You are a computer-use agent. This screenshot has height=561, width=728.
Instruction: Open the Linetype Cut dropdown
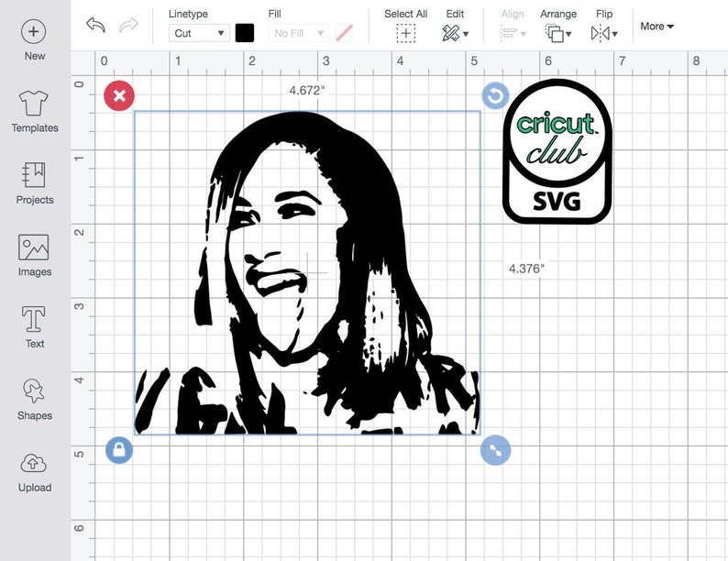pos(199,33)
